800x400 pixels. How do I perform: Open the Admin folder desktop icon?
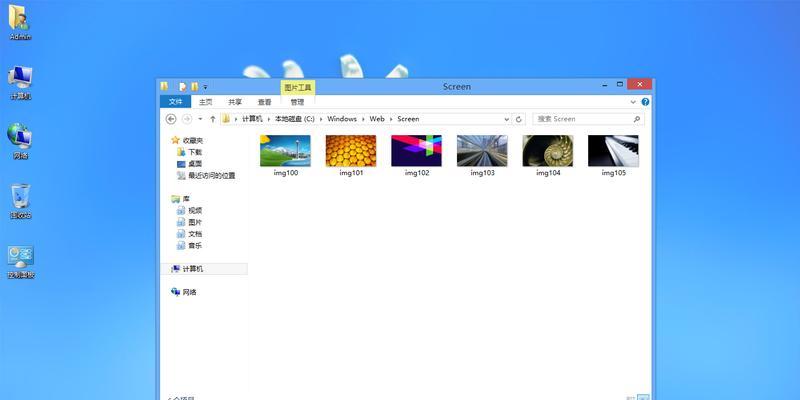pos(20,21)
